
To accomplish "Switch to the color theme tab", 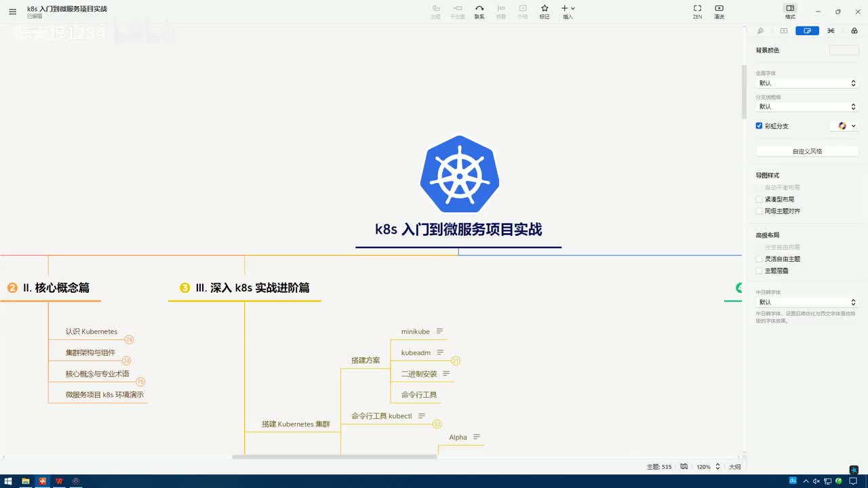I will [x=854, y=30].
